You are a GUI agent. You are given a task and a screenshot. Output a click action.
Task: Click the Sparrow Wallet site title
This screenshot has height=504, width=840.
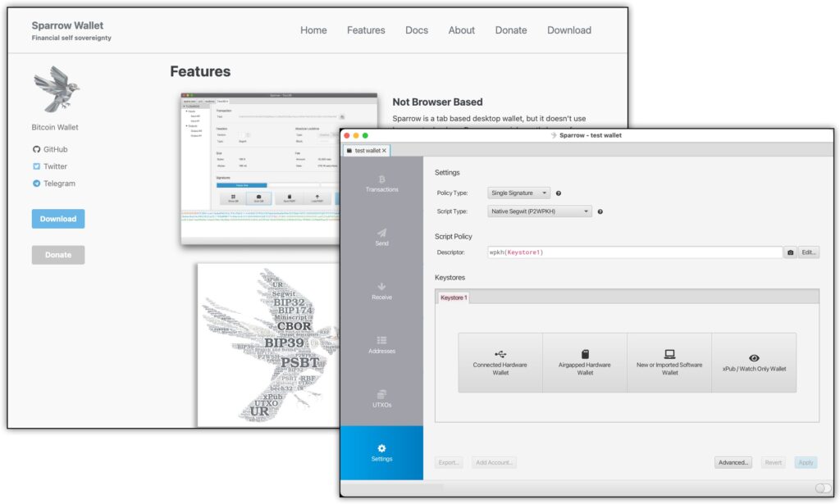67,25
